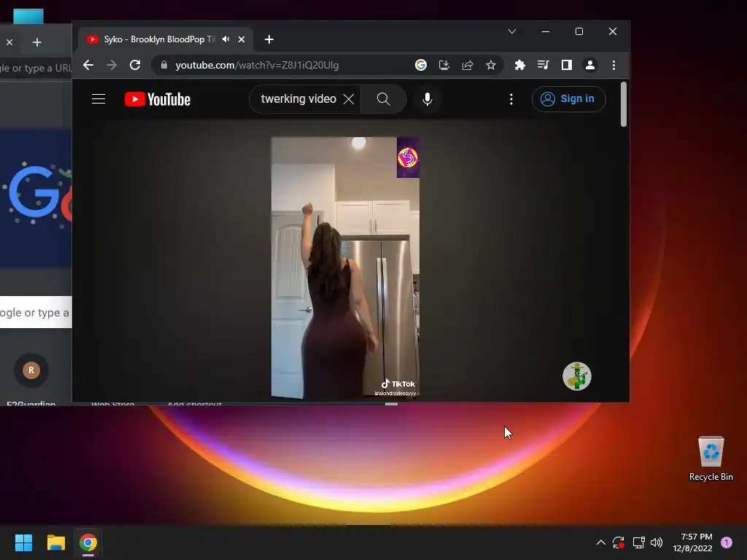Close the tab in the background Chrome window

pyautogui.click(x=9, y=42)
